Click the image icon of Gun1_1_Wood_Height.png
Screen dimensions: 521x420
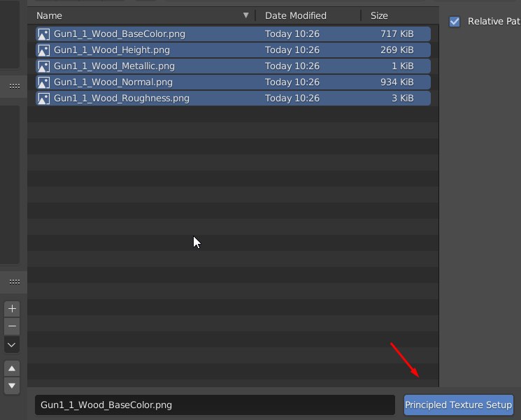click(43, 50)
